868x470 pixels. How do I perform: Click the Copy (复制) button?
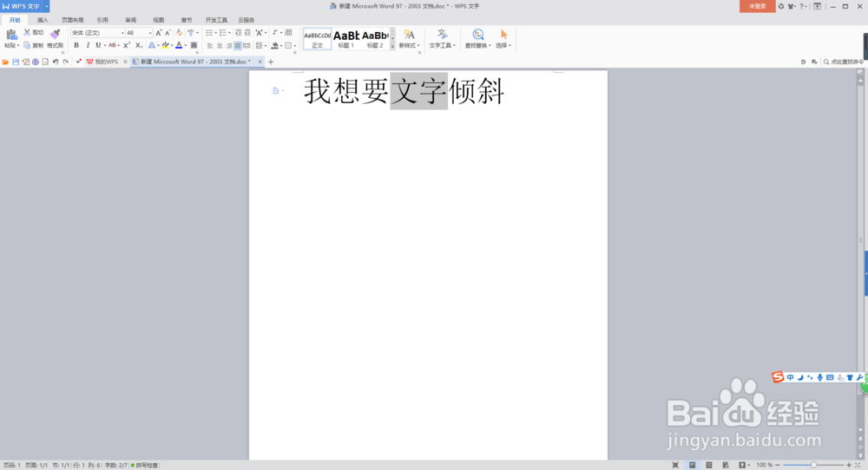coord(33,45)
